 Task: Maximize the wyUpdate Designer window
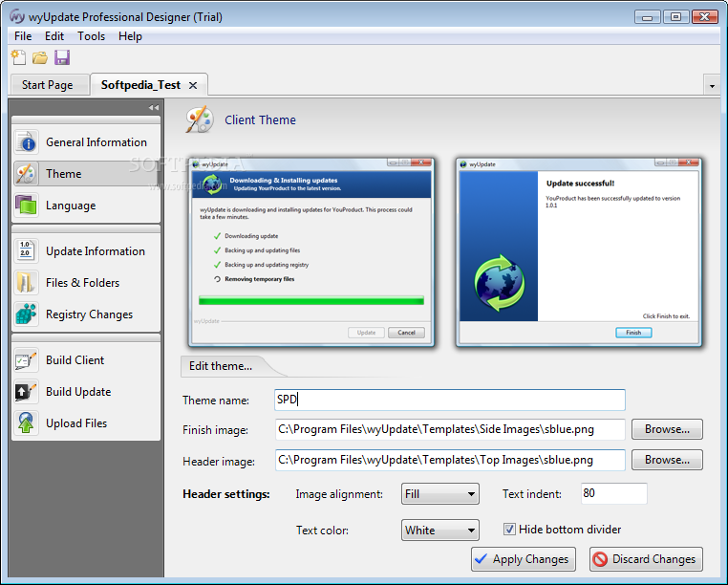(x=676, y=17)
